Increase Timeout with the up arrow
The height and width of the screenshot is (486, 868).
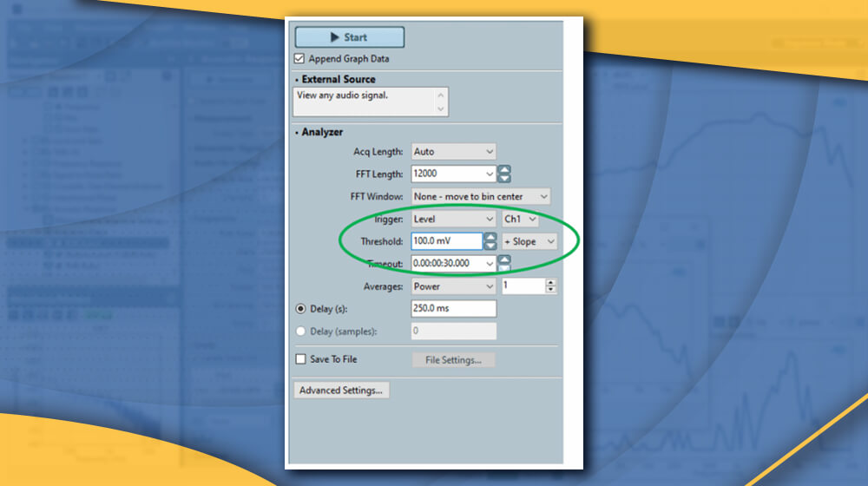click(x=504, y=259)
